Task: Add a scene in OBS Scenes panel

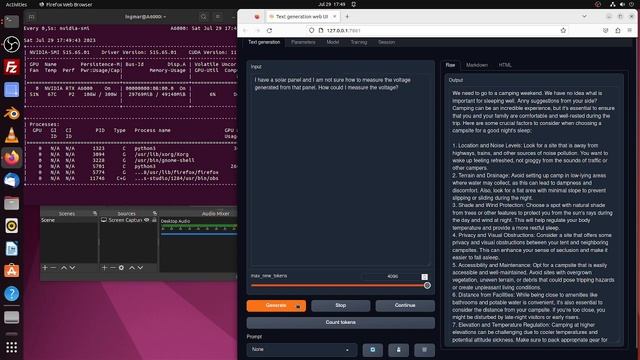Action: pos(45,268)
